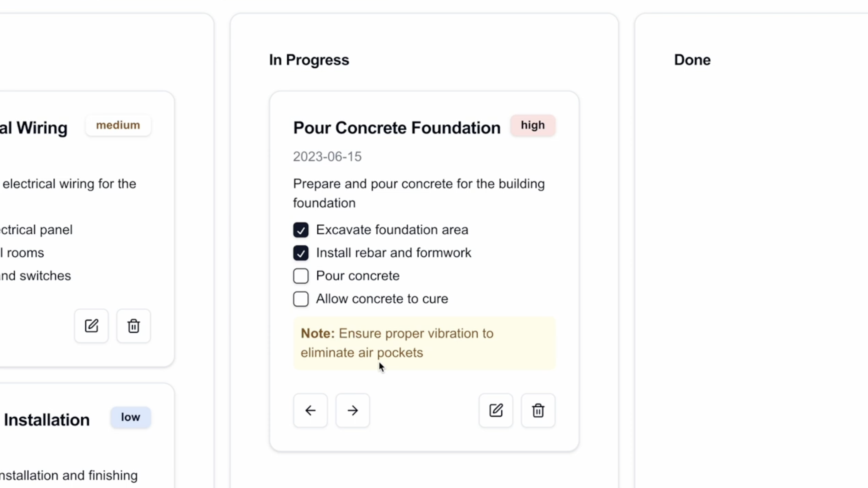The height and width of the screenshot is (488, 868).
Task: Select the yellow Note box
Action: [424, 343]
